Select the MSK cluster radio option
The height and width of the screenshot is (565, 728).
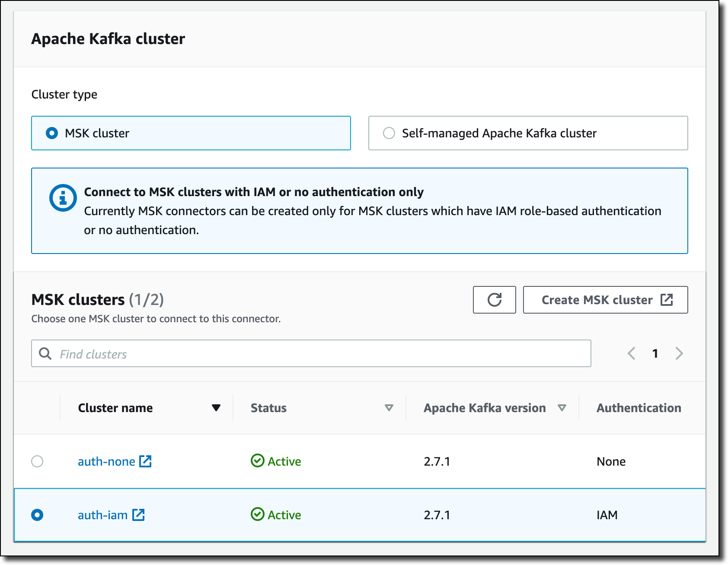coord(52,133)
